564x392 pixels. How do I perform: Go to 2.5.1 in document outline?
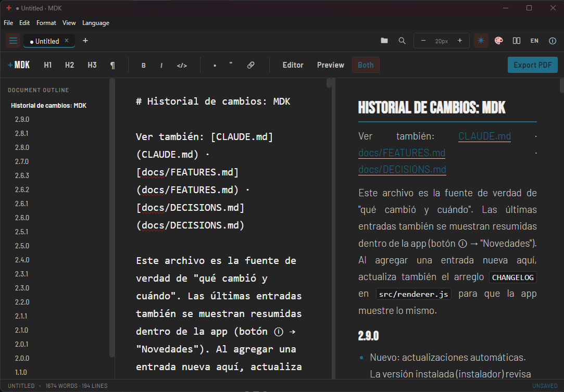(x=21, y=232)
